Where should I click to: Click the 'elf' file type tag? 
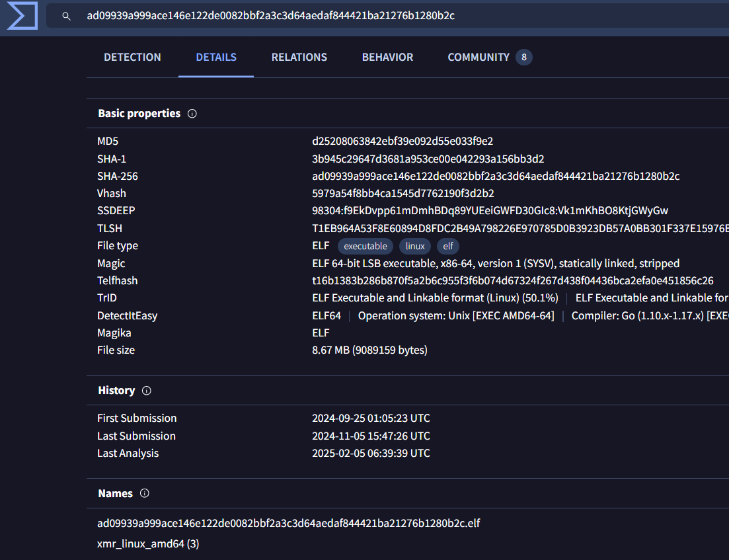pyautogui.click(x=447, y=246)
